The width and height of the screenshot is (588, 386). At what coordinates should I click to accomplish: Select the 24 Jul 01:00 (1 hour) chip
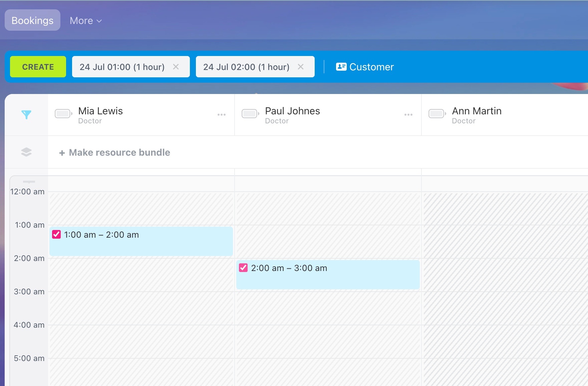pyautogui.click(x=122, y=67)
